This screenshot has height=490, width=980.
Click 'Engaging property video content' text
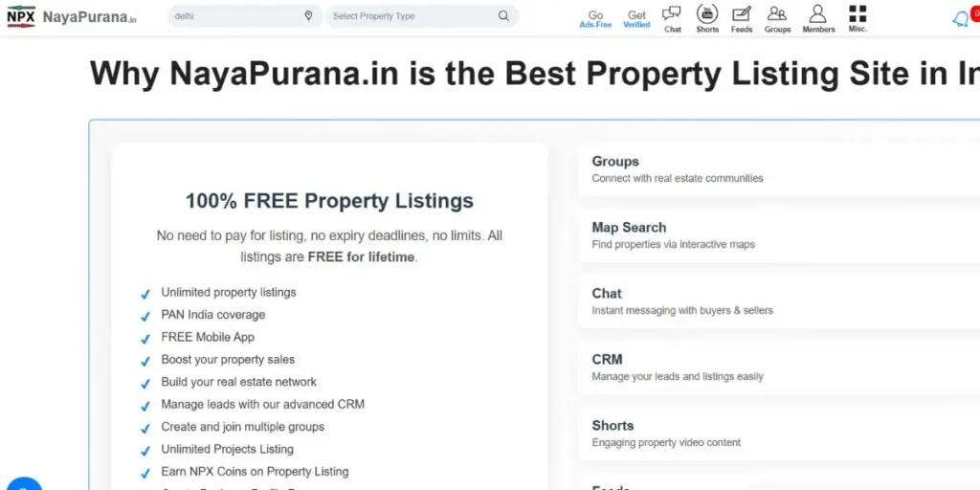click(x=666, y=442)
